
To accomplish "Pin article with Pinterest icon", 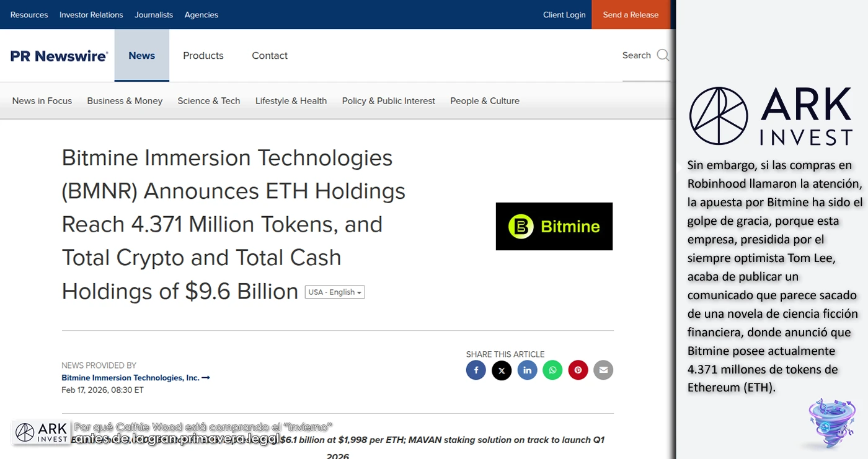I will [578, 370].
